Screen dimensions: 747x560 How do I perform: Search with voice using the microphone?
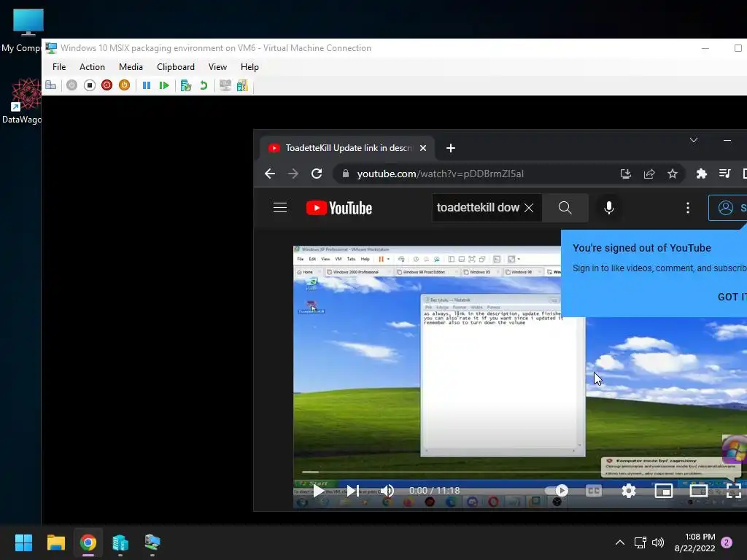point(609,208)
